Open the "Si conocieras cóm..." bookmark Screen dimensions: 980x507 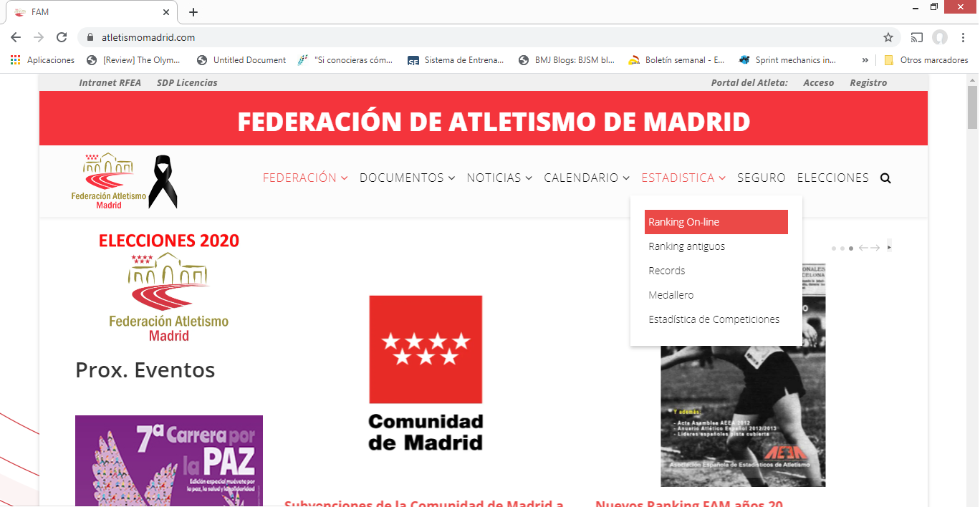point(346,60)
